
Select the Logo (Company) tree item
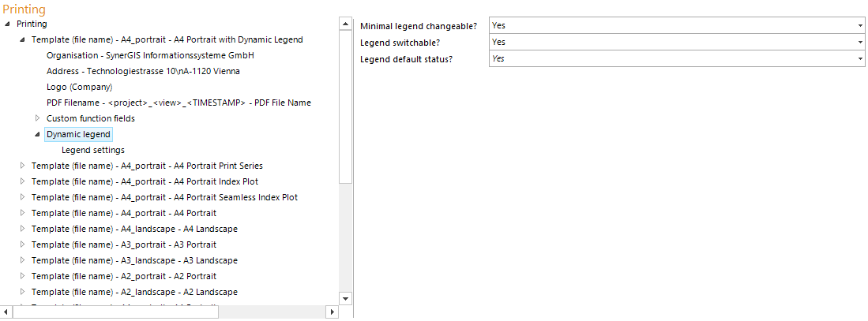point(79,87)
